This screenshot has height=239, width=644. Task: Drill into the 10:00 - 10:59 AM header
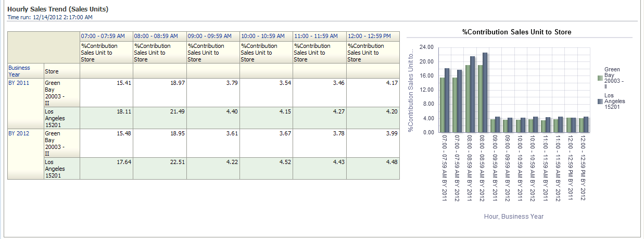point(262,36)
